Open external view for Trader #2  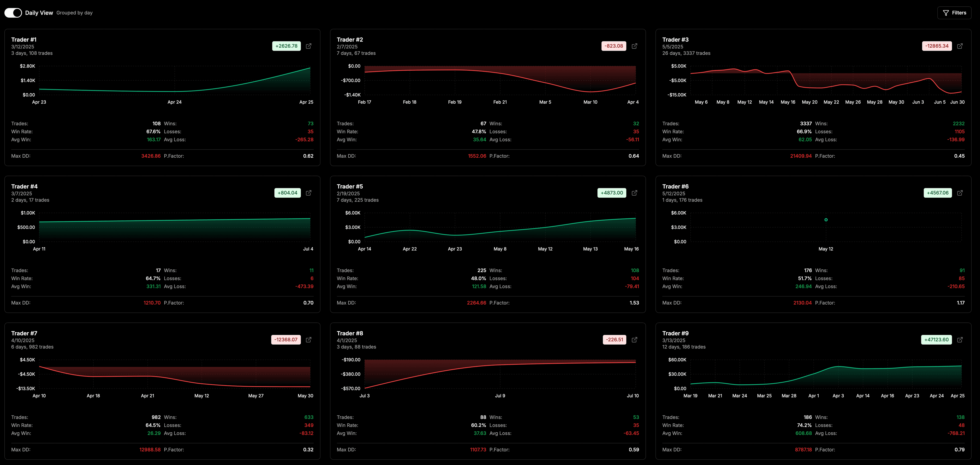(x=634, y=46)
